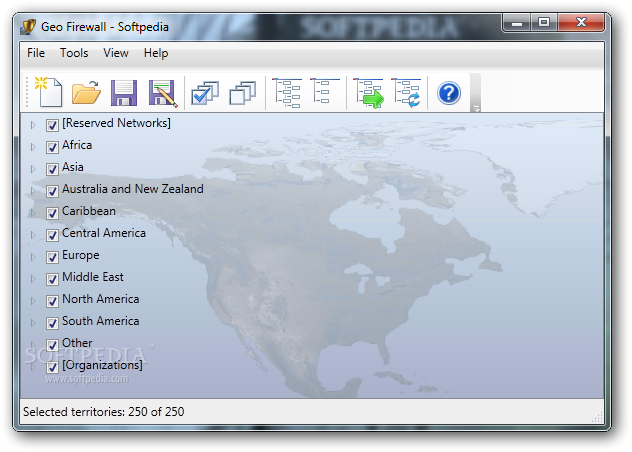Select the Middle East label

pos(93,277)
